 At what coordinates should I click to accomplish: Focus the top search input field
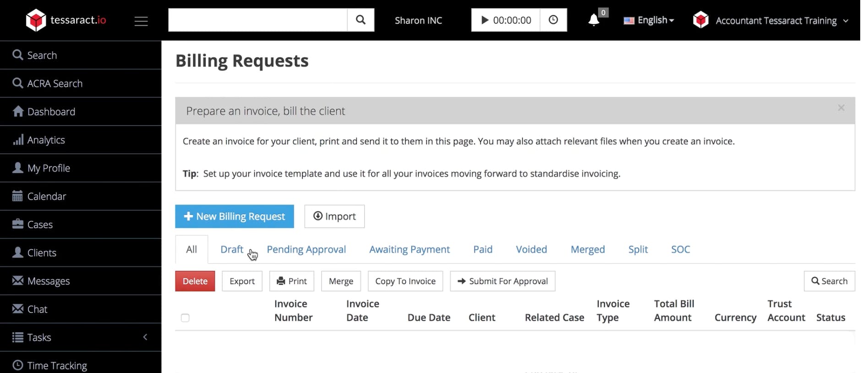[x=257, y=20]
